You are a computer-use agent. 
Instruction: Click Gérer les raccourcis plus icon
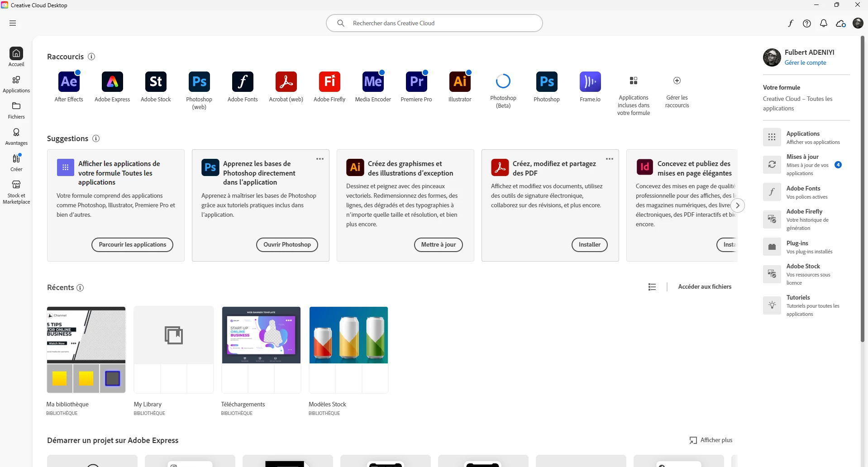(677, 81)
